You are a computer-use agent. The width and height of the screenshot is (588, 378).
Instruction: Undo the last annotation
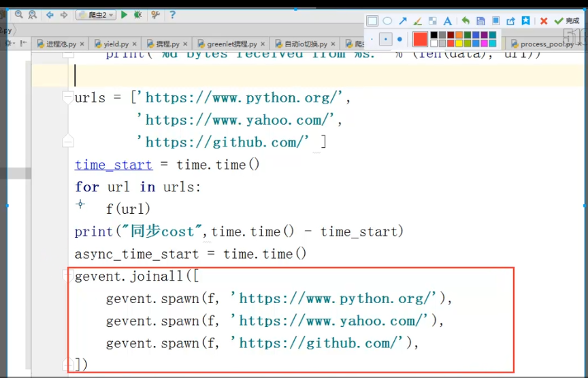465,20
